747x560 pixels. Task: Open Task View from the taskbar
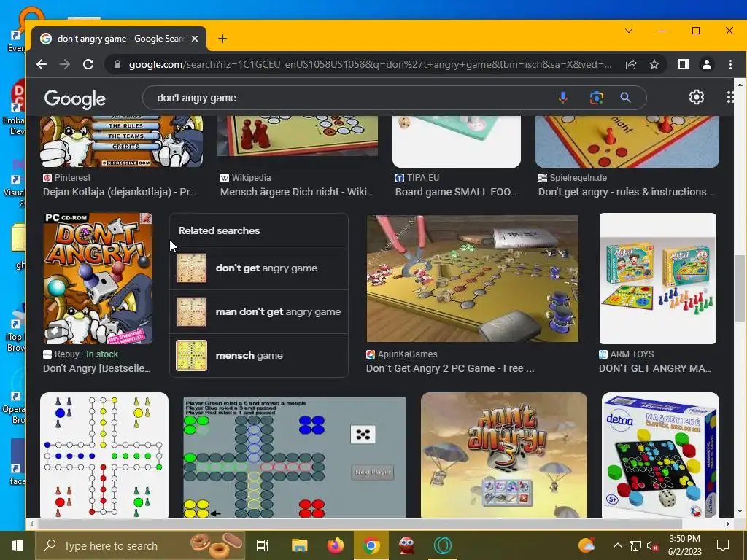(x=263, y=545)
